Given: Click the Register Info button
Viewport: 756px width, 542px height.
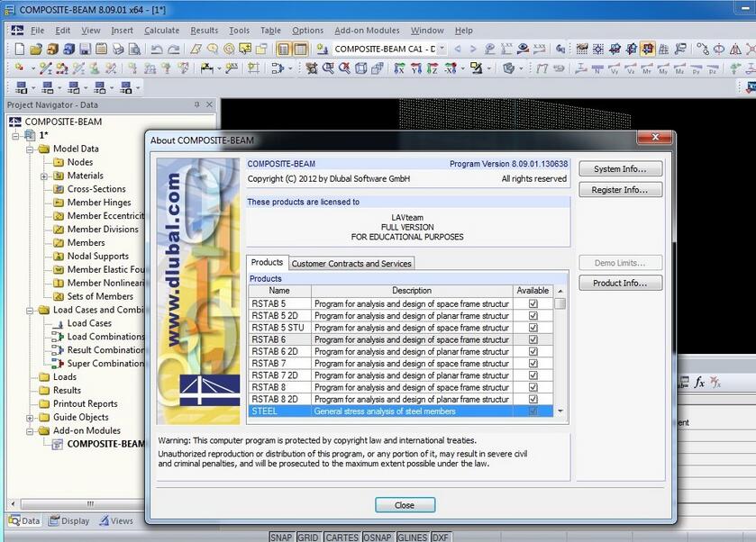Looking at the screenshot, I should coord(621,190).
